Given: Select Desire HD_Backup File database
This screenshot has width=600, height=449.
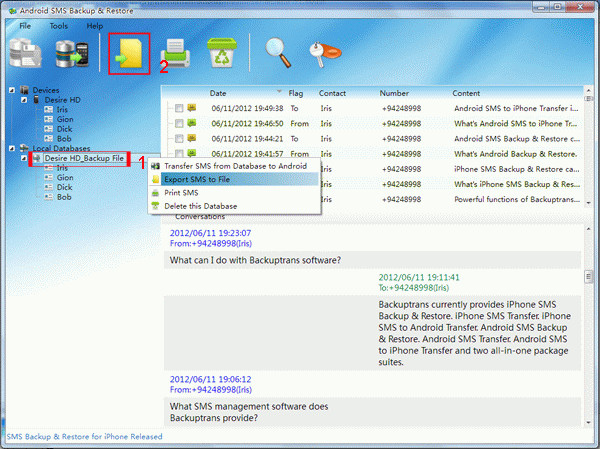Looking at the screenshot, I should pos(84,158).
